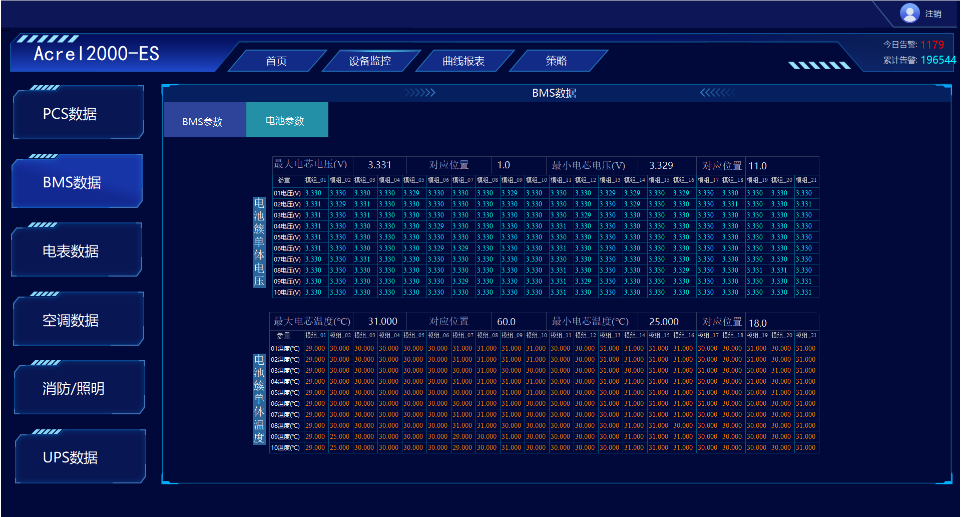Click the min voltage position value 11.0
Viewport: 962px width, 517px height.
tap(758, 166)
